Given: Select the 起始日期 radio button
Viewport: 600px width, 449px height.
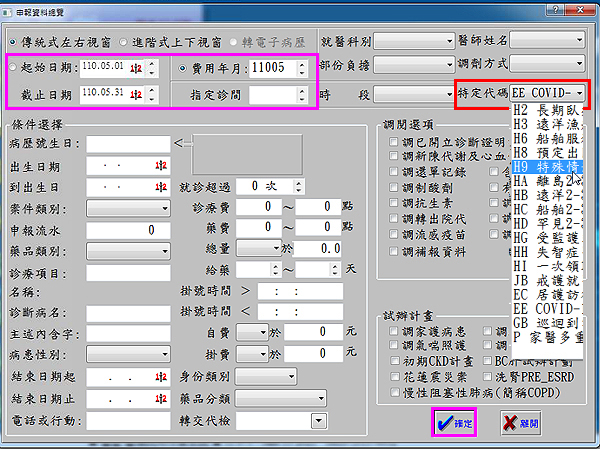Looking at the screenshot, I should pos(13,68).
